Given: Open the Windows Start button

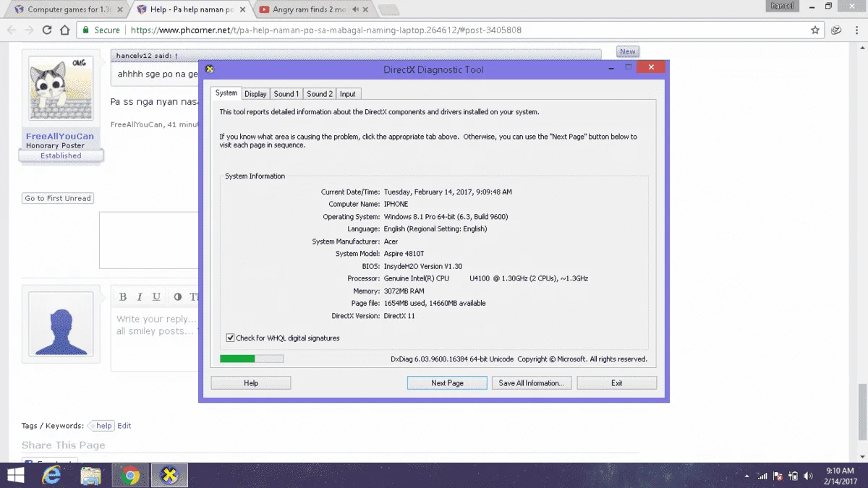Looking at the screenshot, I should [x=14, y=476].
